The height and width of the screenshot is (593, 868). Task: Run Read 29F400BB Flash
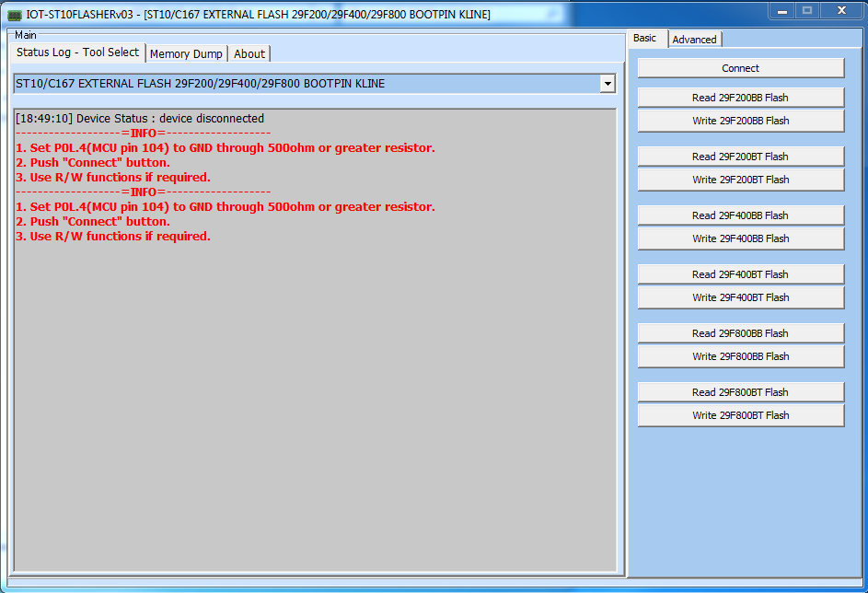(x=740, y=215)
